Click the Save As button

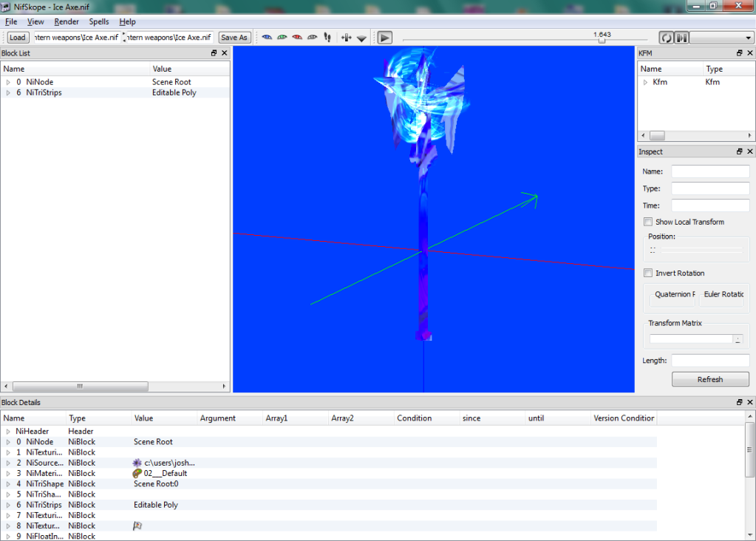point(234,38)
